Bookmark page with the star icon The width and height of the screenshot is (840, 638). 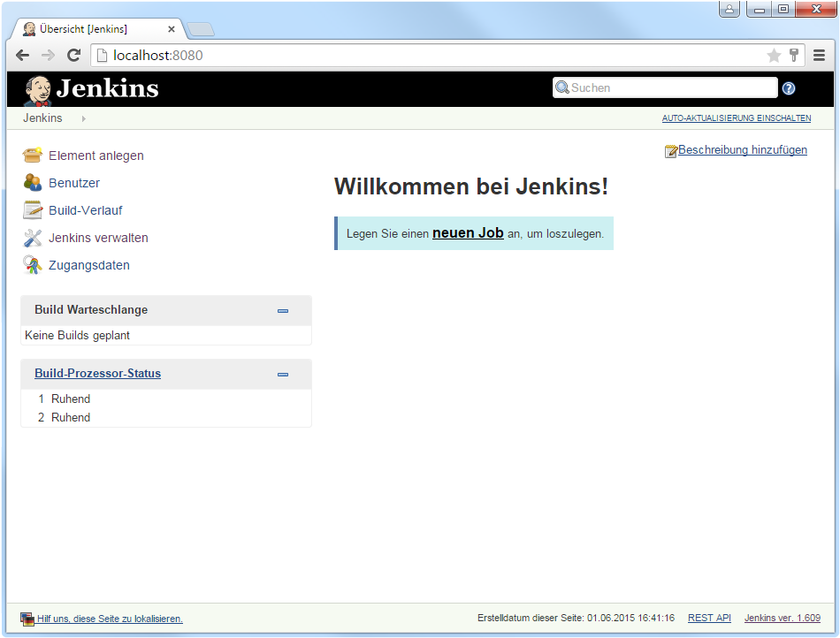pos(774,55)
